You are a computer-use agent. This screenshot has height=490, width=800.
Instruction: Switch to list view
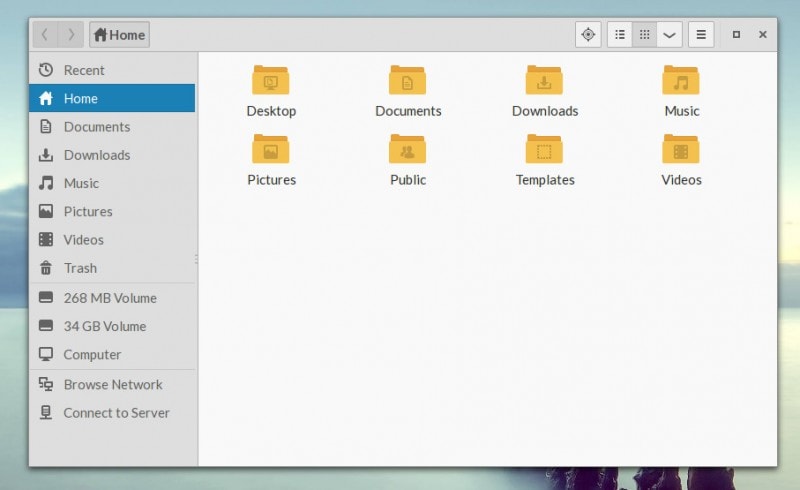point(620,35)
